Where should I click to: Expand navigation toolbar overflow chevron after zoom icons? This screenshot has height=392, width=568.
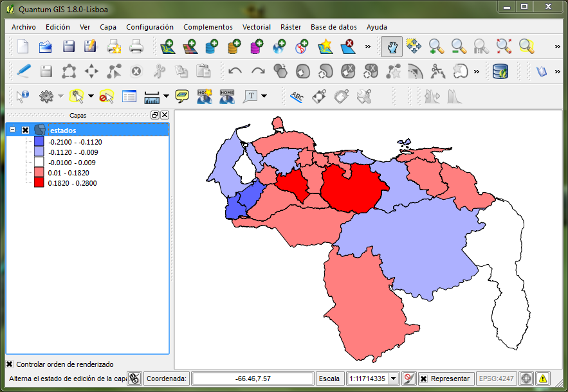[x=558, y=47]
